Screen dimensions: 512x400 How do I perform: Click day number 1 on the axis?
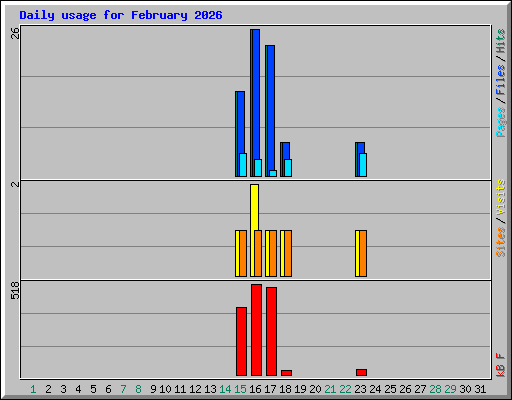click(33, 389)
